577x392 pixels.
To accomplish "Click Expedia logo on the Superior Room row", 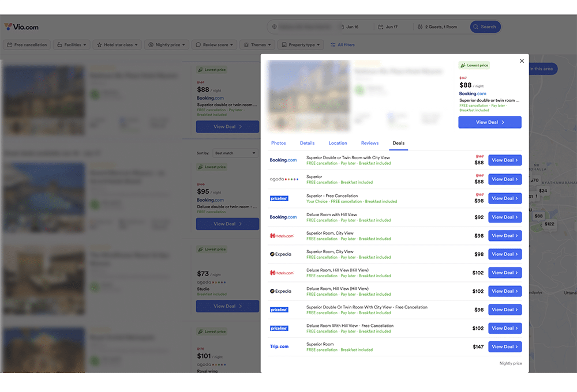I will pos(280,254).
